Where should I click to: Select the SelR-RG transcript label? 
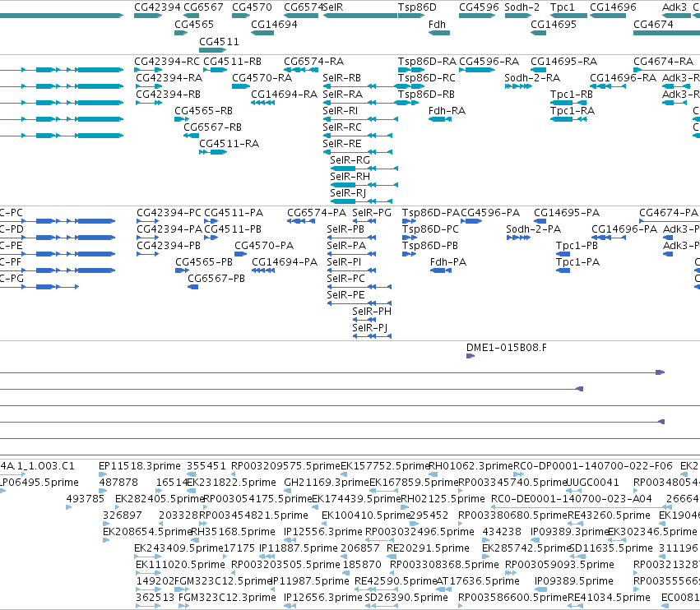coord(350,159)
